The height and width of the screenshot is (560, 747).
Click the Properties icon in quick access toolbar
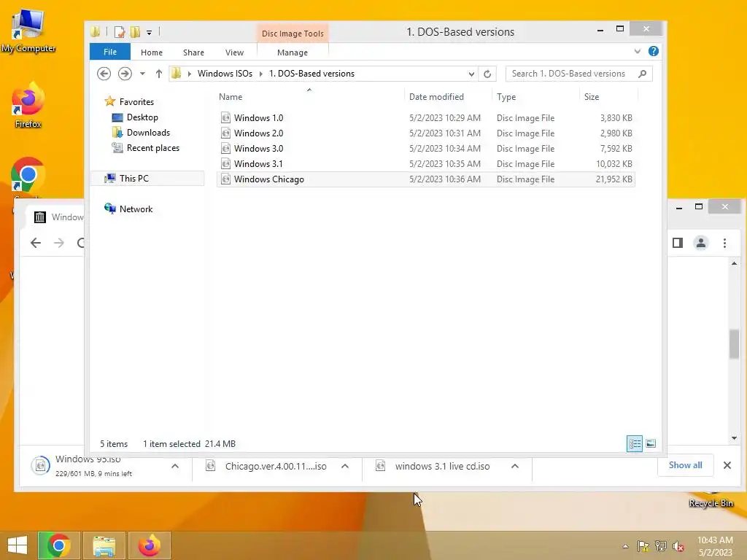coord(119,32)
